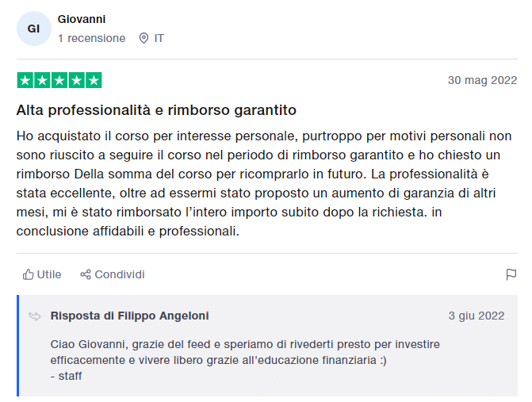Click the second green rating star
This screenshot has width=532, height=402.
[x=42, y=80]
